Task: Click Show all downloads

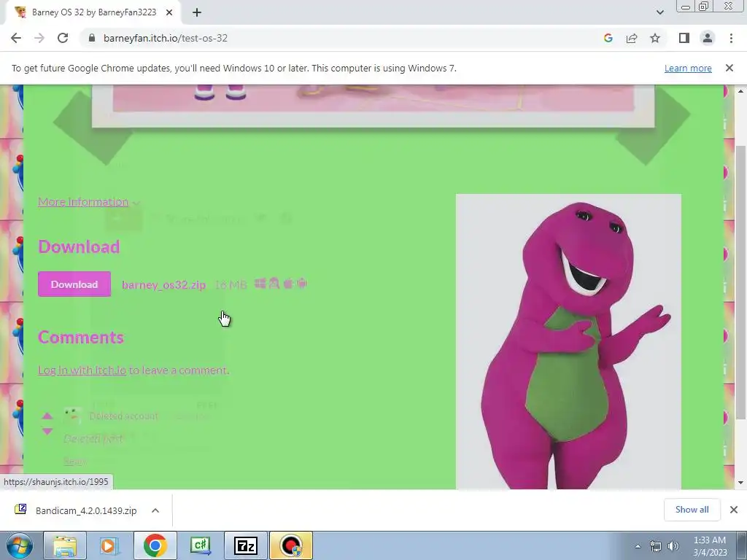Action: 692,510
